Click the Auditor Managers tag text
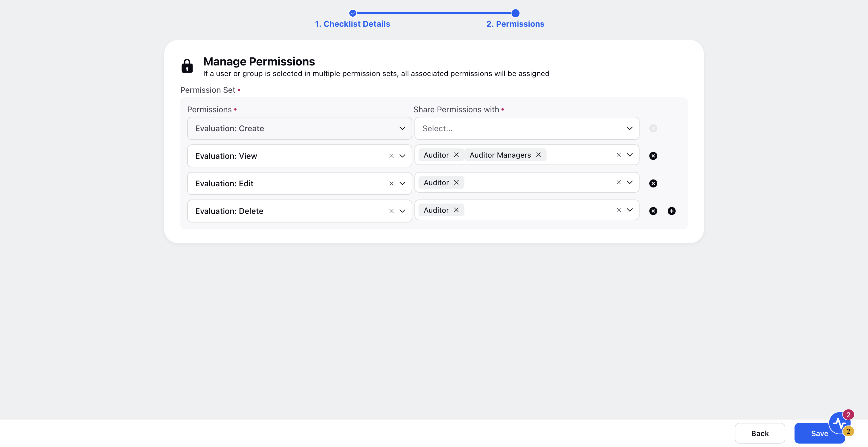Viewport: 868px width, 447px height. 500,155
